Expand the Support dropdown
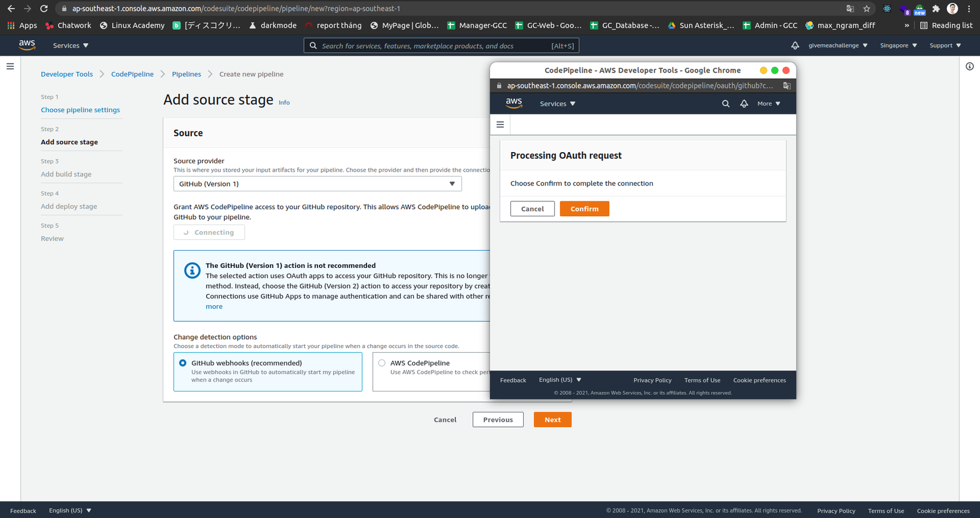Image resolution: width=980 pixels, height=518 pixels. pos(945,46)
